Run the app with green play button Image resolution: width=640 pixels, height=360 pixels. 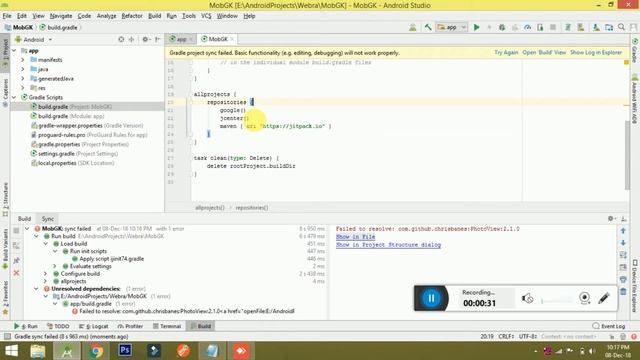coord(476,27)
